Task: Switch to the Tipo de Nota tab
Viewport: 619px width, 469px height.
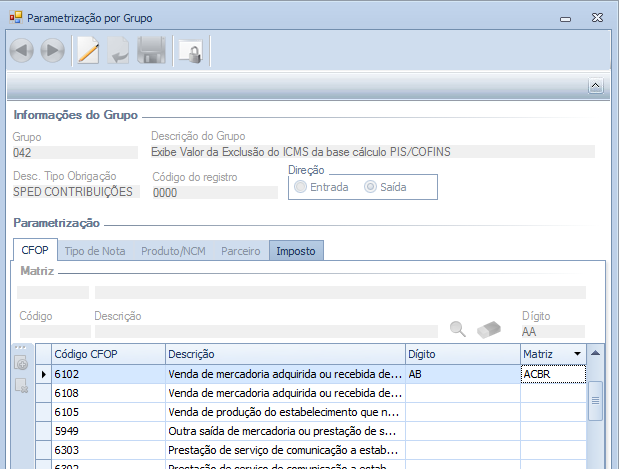Action: point(95,251)
